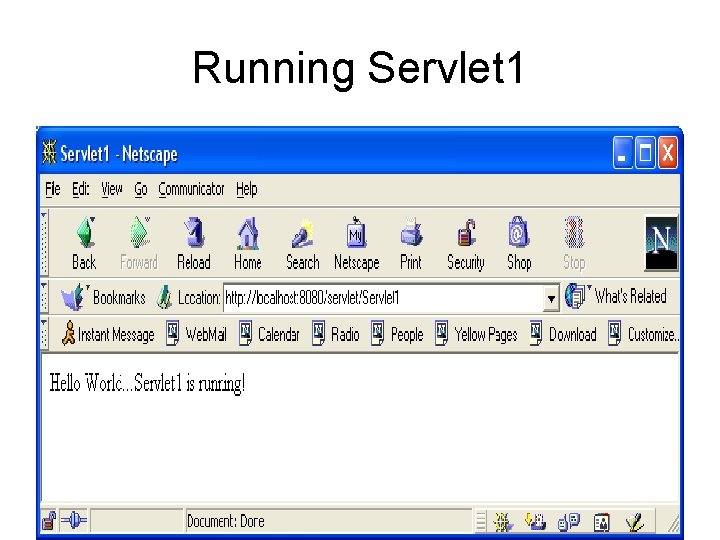Minimize the Netscape window
Viewport: 720px width, 540px height.
click(623, 152)
